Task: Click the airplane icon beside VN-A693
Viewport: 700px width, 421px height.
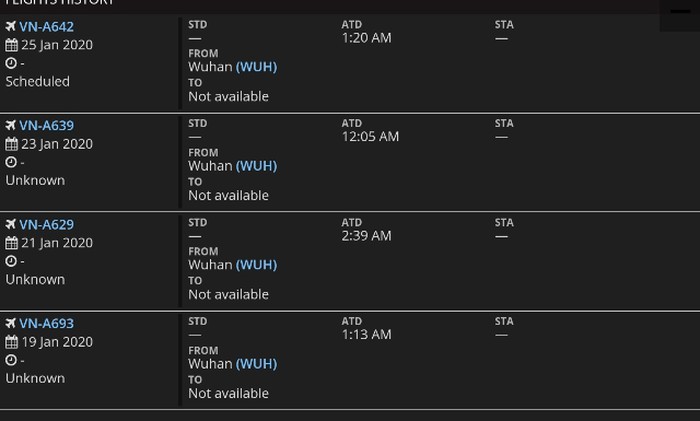Action: click(x=11, y=323)
